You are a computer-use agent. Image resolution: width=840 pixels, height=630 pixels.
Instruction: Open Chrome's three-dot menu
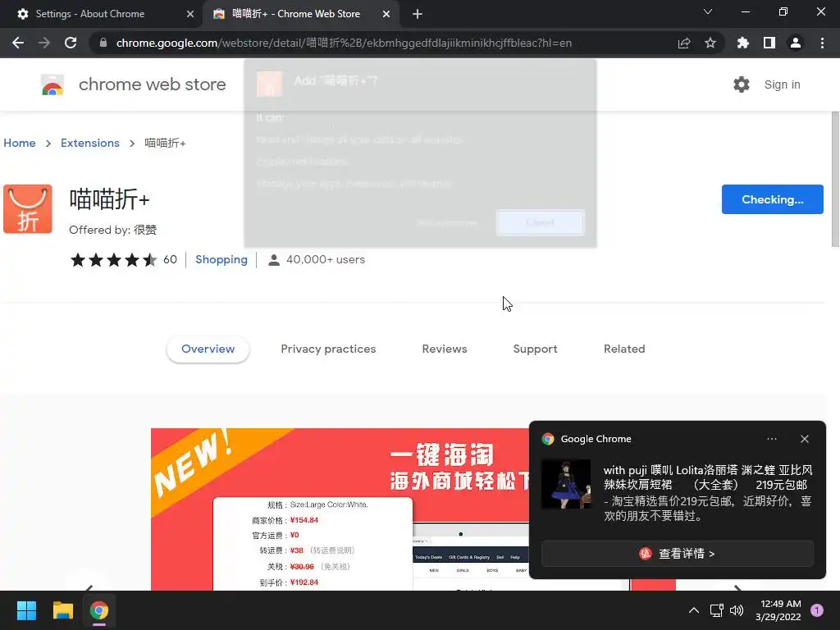822,43
